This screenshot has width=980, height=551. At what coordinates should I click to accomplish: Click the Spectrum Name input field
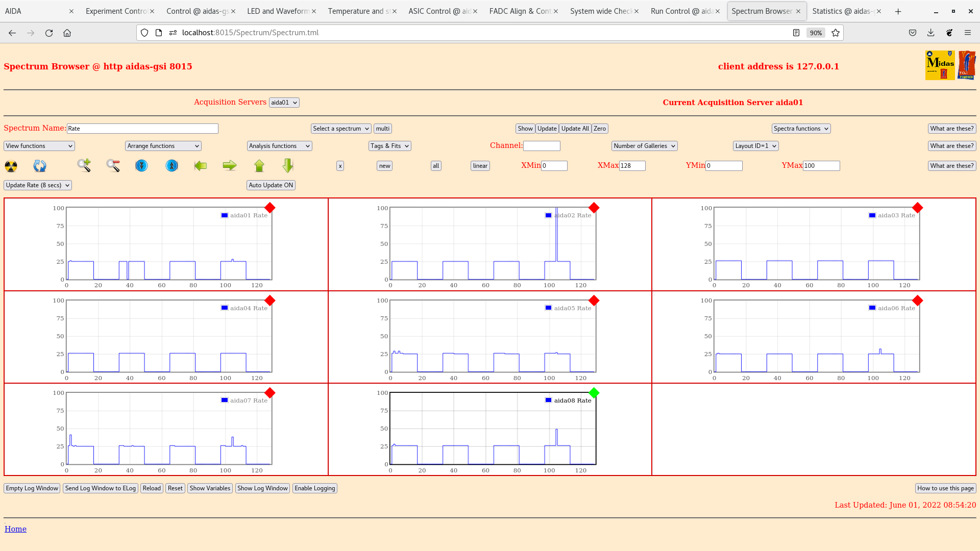click(142, 129)
